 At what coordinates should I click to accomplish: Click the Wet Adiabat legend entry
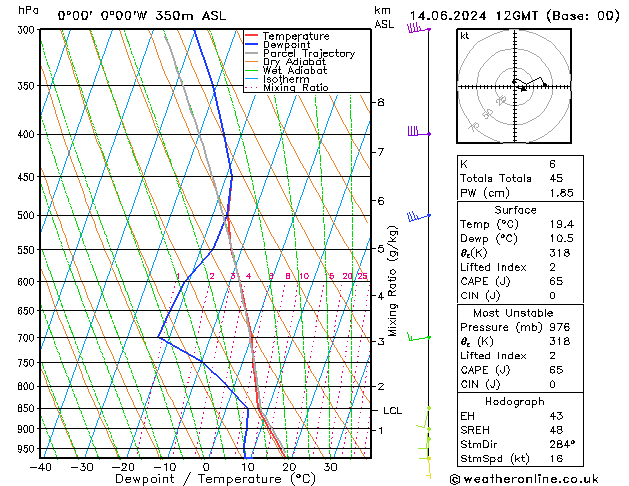click(286, 71)
